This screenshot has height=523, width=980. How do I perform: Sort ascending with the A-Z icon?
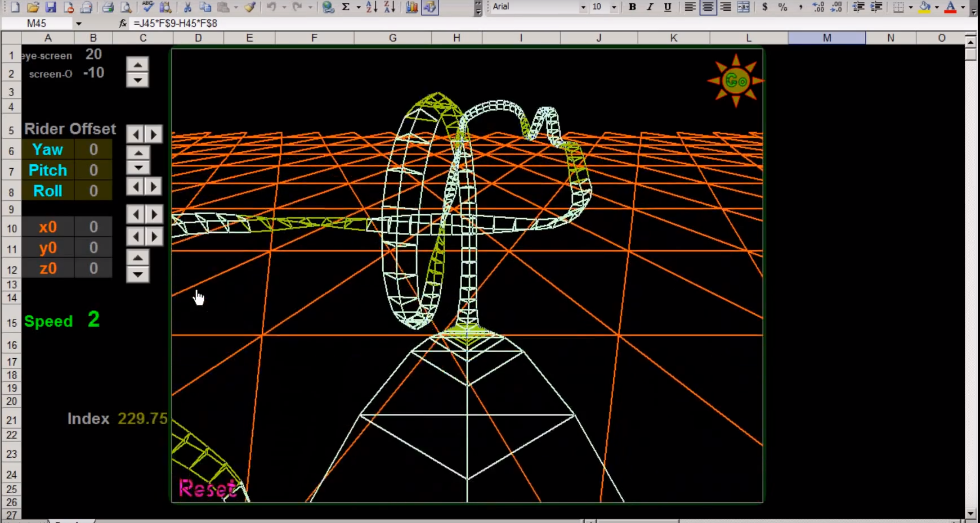[x=372, y=7]
